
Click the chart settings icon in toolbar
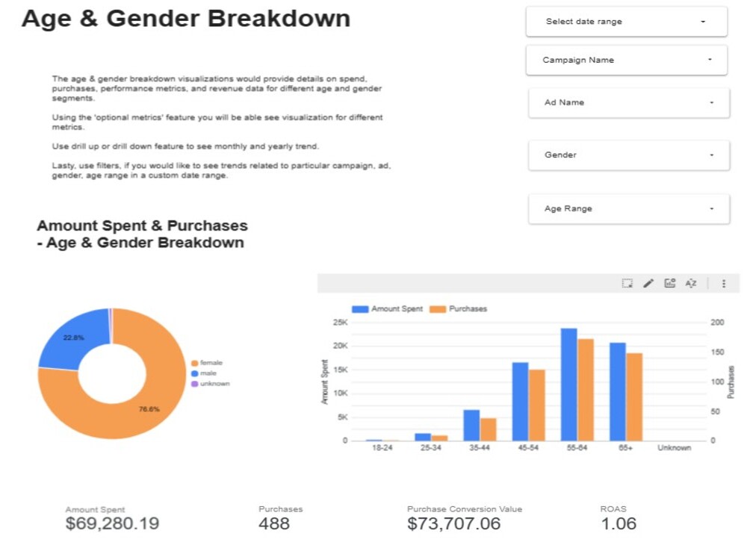click(670, 283)
